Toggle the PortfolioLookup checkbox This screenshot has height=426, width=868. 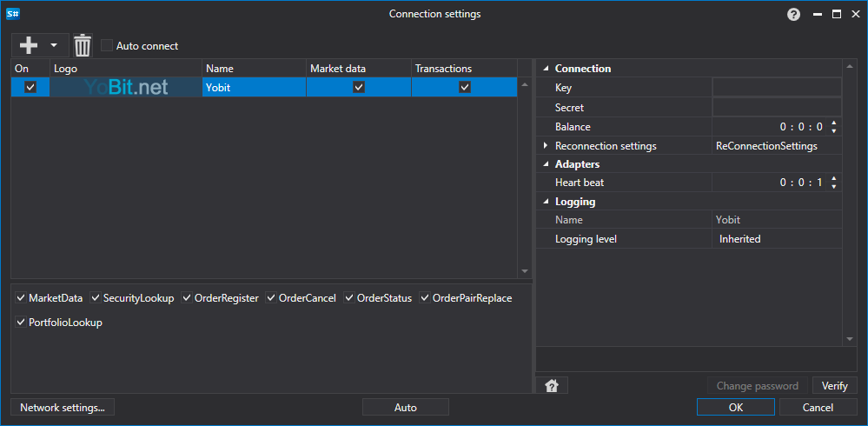pos(21,323)
